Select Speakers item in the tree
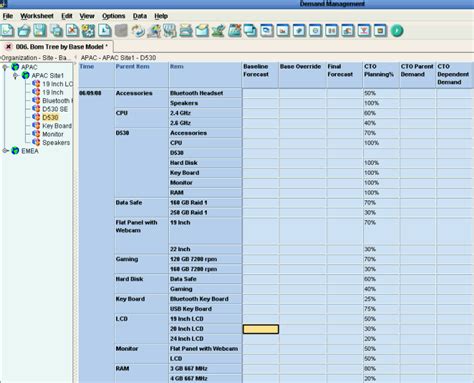 click(x=56, y=143)
